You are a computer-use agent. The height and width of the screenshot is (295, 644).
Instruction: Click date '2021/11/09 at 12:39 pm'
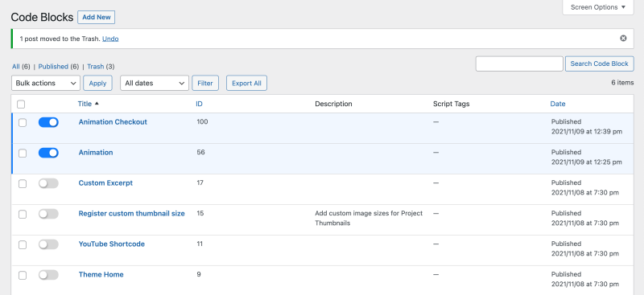pos(587,132)
